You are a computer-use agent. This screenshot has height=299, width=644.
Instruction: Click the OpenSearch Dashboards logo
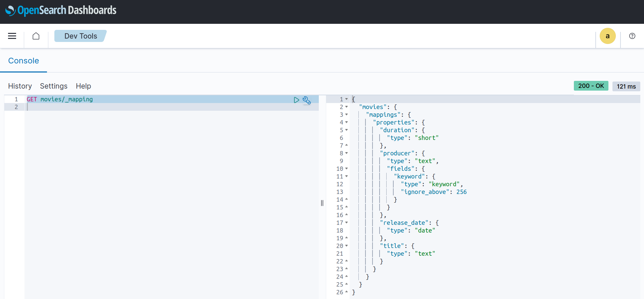pyautogui.click(x=61, y=10)
